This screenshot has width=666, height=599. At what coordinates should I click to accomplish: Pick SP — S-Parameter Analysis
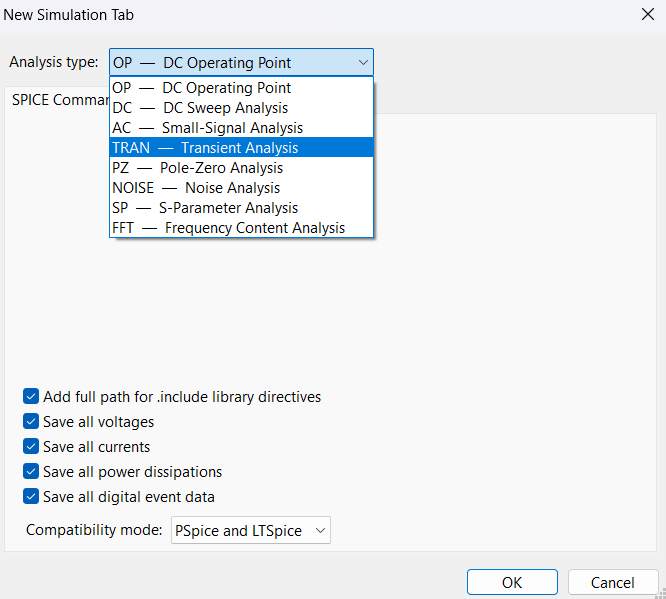(241, 208)
